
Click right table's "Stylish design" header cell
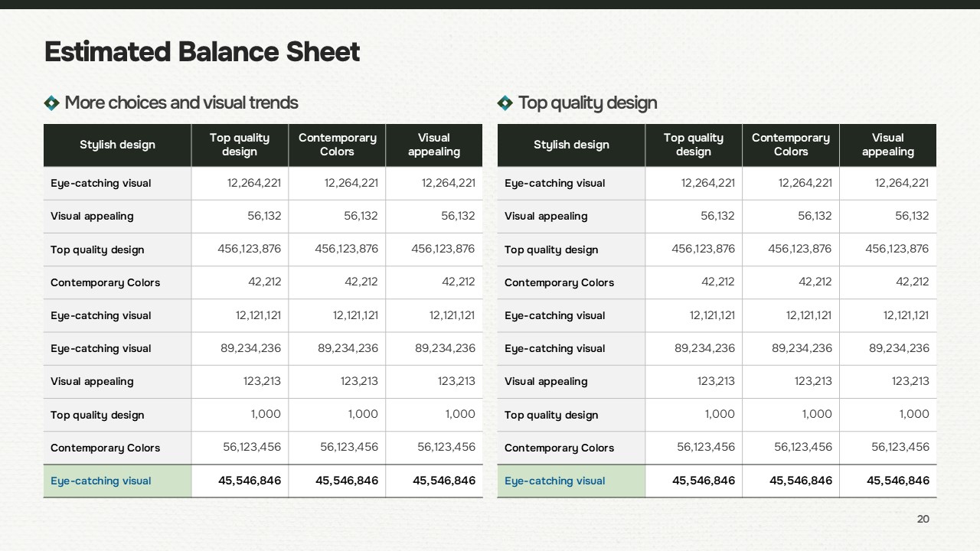571,145
